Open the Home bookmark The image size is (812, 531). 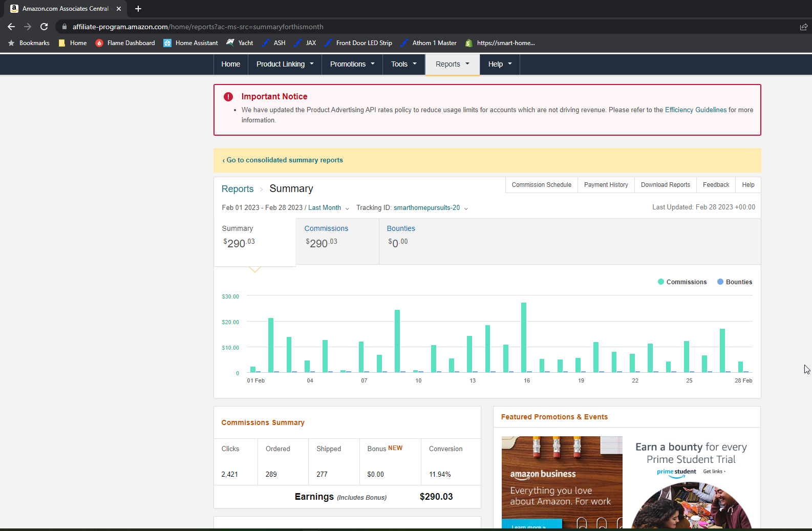click(x=73, y=43)
